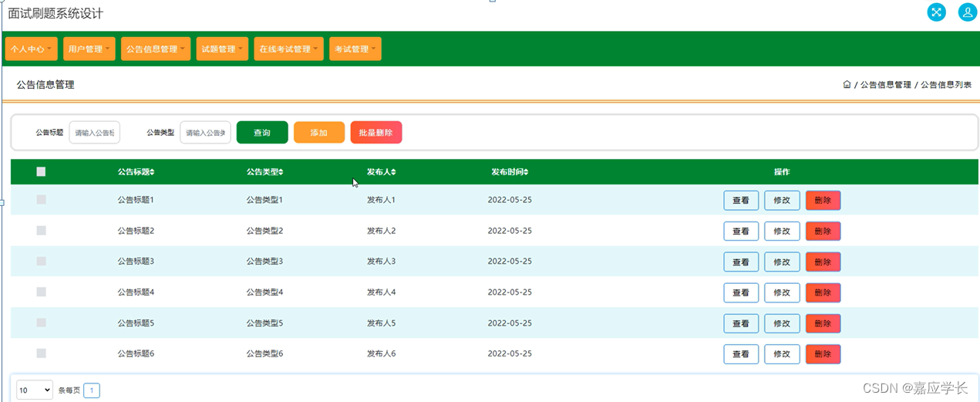Sort by 公告类型 column arrows
The image size is (980, 402).
pyautogui.click(x=281, y=172)
